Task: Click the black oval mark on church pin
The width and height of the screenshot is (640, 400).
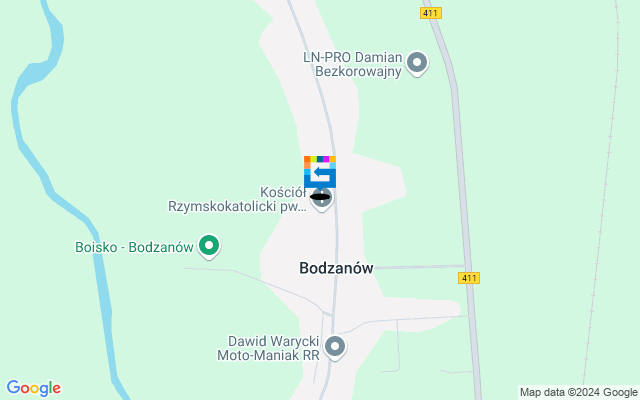Action: (x=320, y=197)
